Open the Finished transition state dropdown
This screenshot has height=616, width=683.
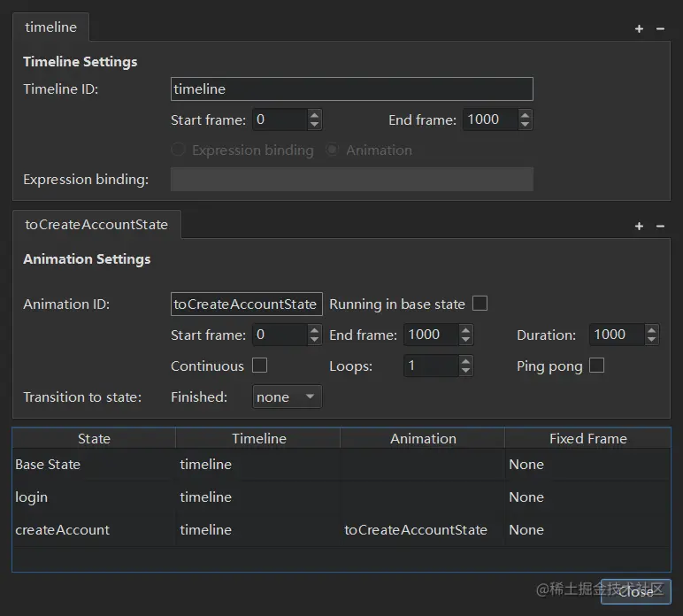[288, 397]
